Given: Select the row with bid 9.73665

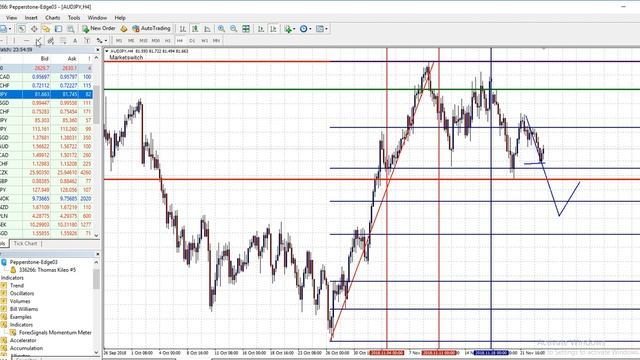Looking at the screenshot, I should (47, 198).
